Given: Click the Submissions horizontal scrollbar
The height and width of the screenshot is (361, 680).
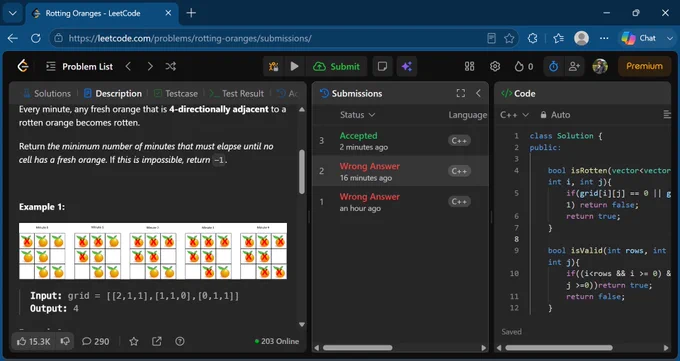Looking at the screenshot, I should [x=357, y=348].
